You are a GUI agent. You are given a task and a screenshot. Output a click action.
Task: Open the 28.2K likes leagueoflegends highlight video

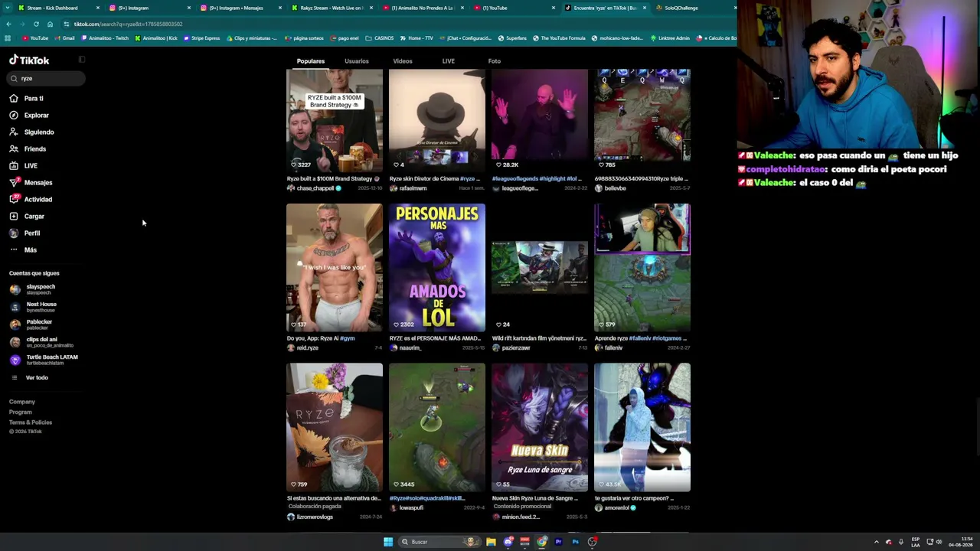[x=540, y=119]
